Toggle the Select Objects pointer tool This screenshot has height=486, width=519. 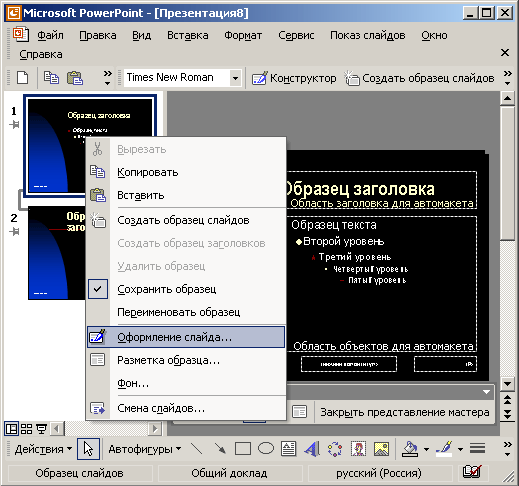(88, 449)
